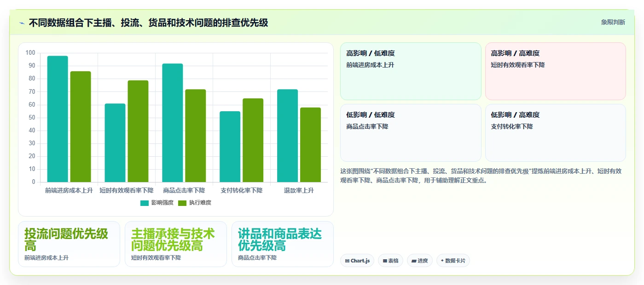This screenshot has width=644, height=285.
Task: Open the 高影响 / 高难度 quadrant card
Action: tap(556, 71)
